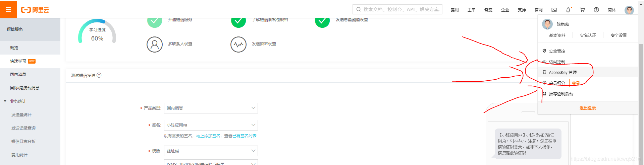The image size is (644, 165).
Task: Collapse the 业务统计 sidebar group
Action: (x=5, y=101)
